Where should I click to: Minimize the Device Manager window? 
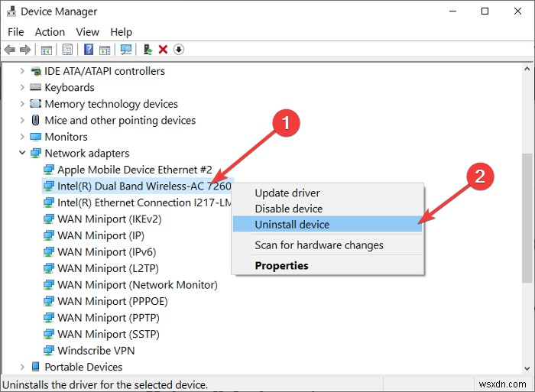(x=452, y=11)
